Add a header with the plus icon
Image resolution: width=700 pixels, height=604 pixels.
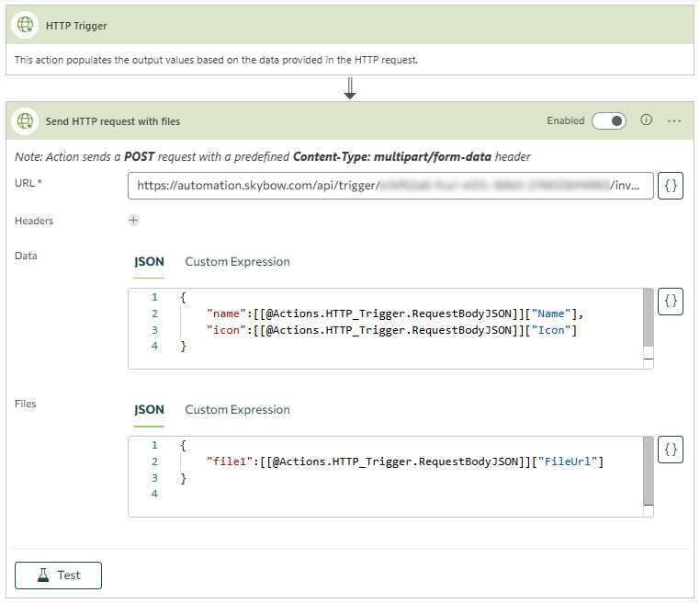click(x=133, y=221)
